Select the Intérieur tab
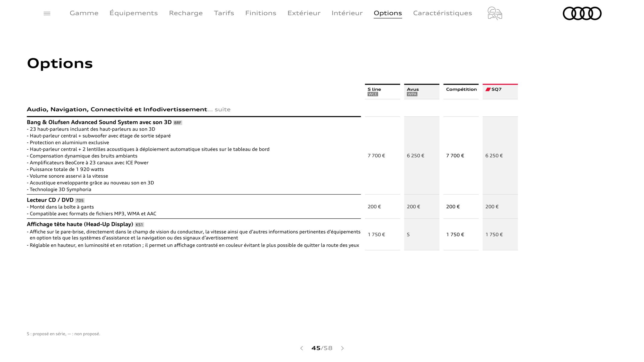Viewport: 644px width, 362px height. point(347,13)
